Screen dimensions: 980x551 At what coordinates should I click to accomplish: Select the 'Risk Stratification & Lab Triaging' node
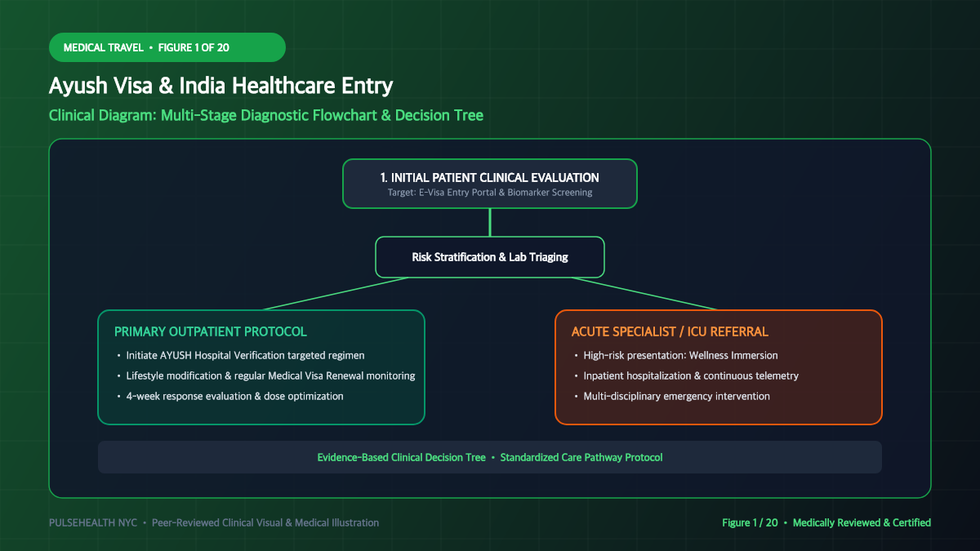pyautogui.click(x=490, y=257)
